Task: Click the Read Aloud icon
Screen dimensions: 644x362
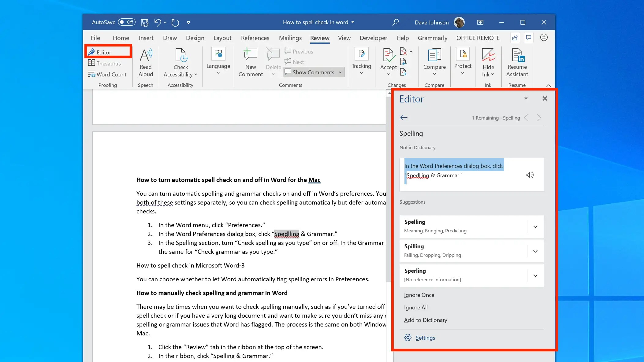Action: (x=146, y=55)
